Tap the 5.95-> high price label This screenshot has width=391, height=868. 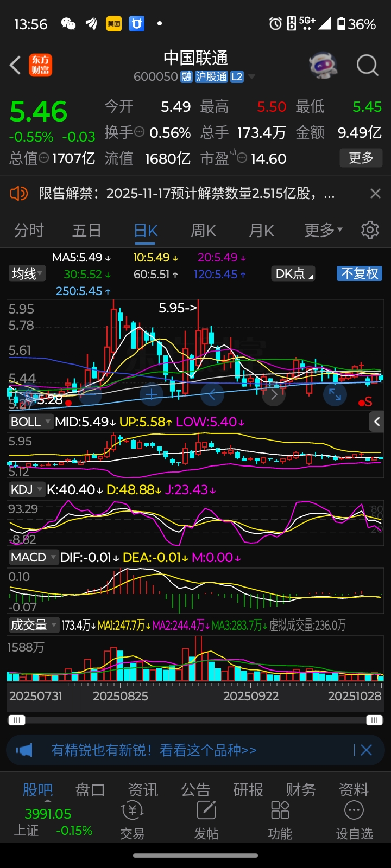pos(178,308)
